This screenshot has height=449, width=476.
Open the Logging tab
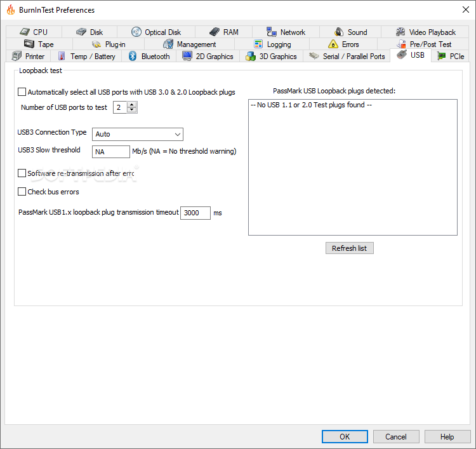272,44
